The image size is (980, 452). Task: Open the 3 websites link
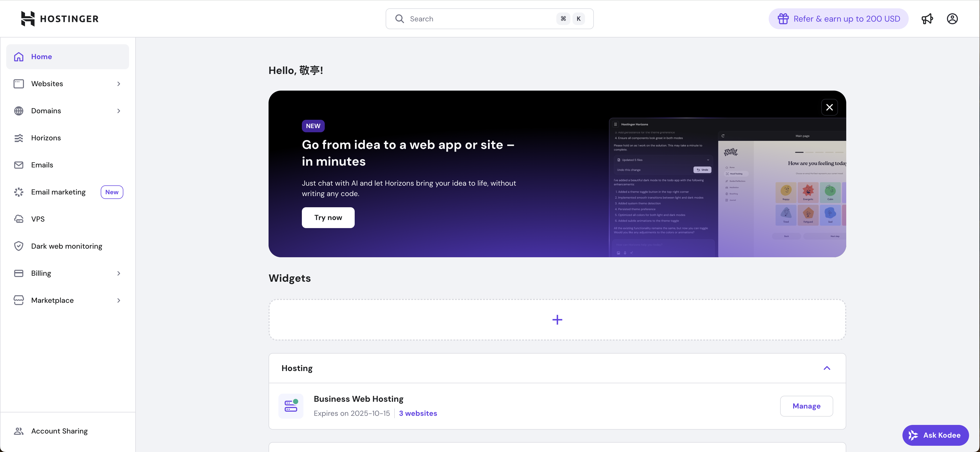tap(418, 413)
